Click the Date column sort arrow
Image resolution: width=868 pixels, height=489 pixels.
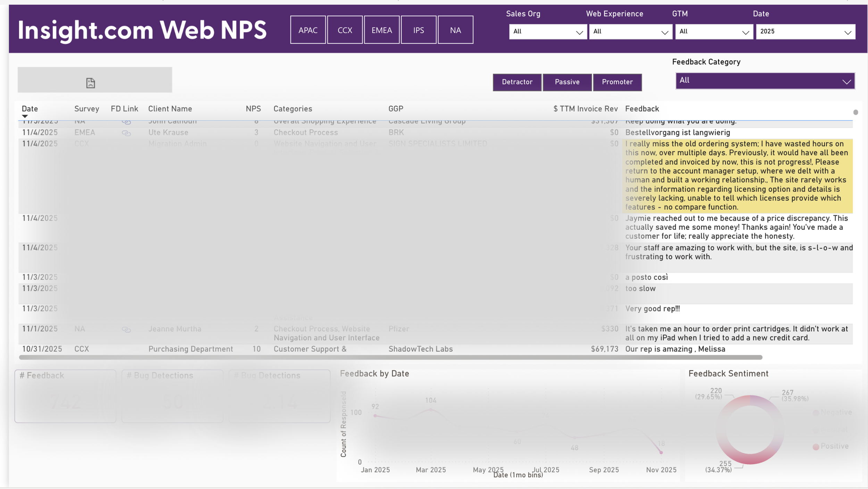pyautogui.click(x=25, y=116)
